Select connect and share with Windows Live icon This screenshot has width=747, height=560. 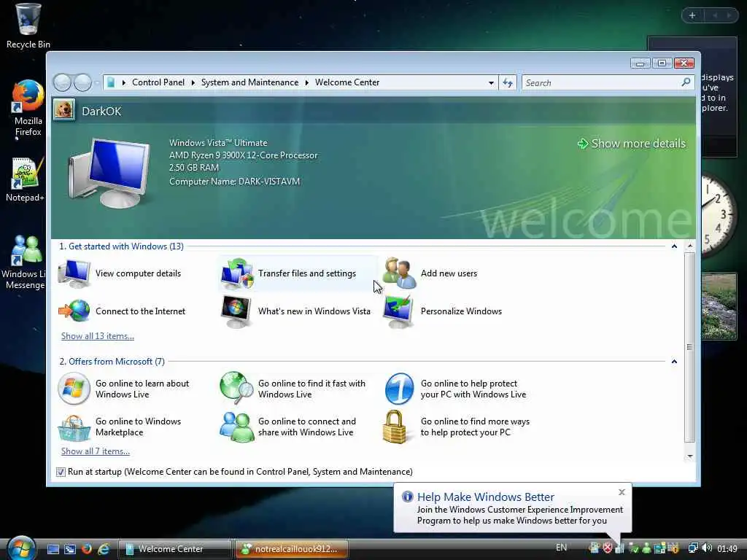pos(237,427)
